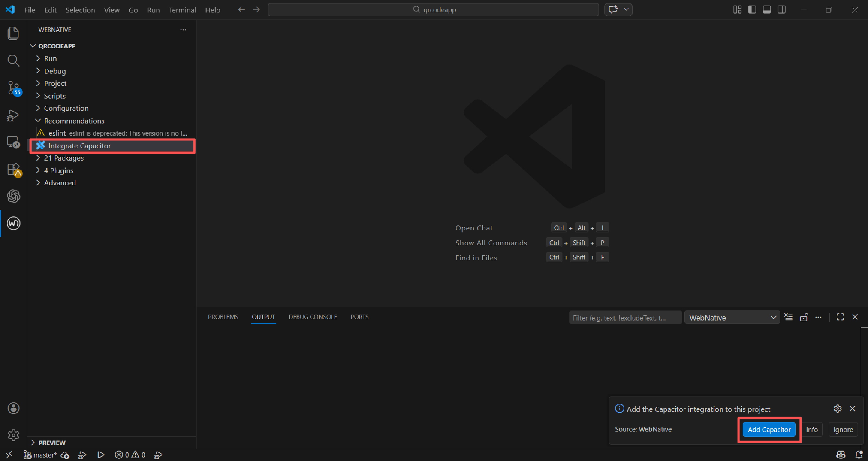Image resolution: width=868 pixels, height=461 pixels.
Task: Toggle the Secondary Side Bar
Action: point(782,10)
